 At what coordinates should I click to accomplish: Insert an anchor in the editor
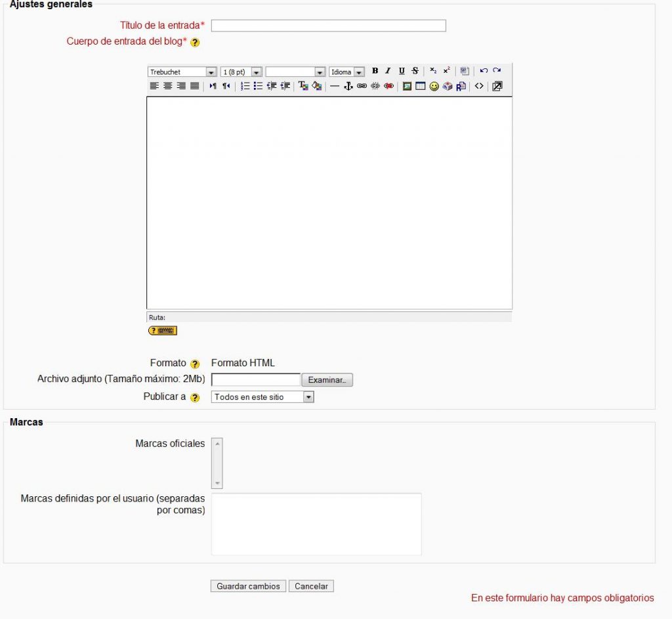[348, 86]
